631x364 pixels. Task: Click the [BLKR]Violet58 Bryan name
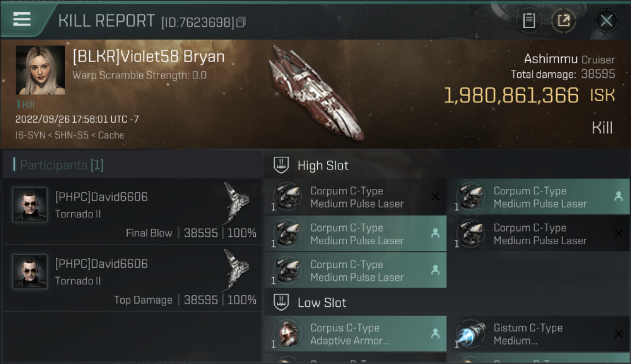pyautogui.click(x=149, y=57)
